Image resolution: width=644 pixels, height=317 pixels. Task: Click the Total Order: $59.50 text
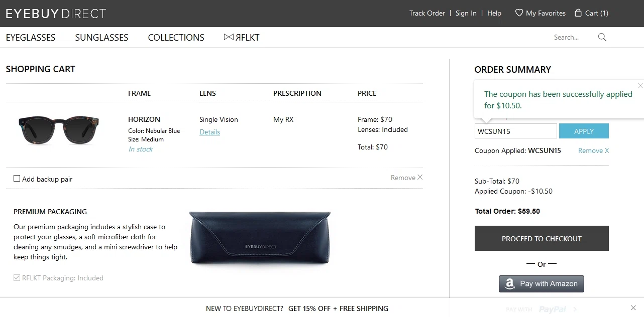507,211
